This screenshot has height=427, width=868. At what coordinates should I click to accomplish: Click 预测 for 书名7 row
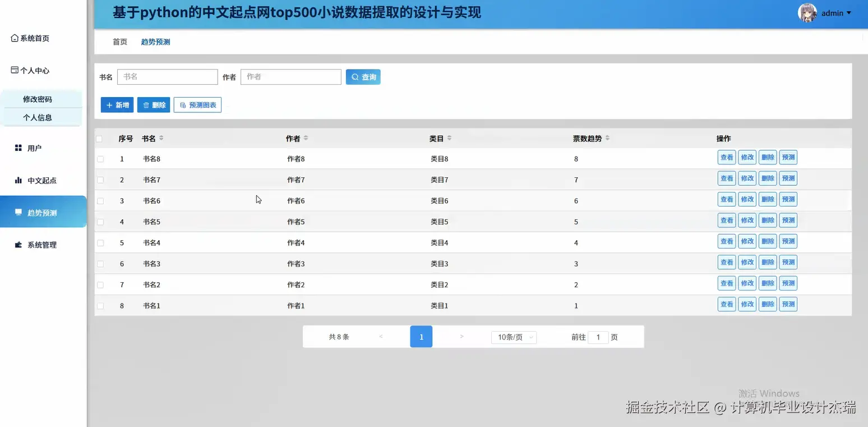[x=788, y=178]
